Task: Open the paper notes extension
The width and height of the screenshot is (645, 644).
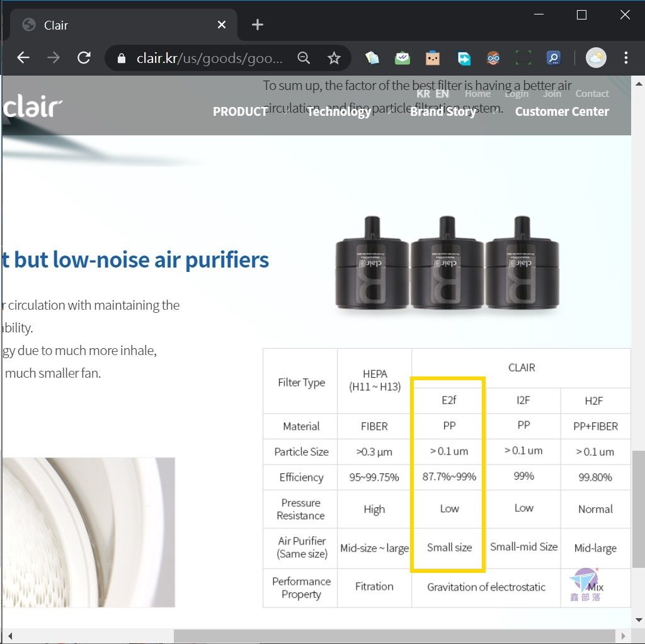Action: coord(372,58)
